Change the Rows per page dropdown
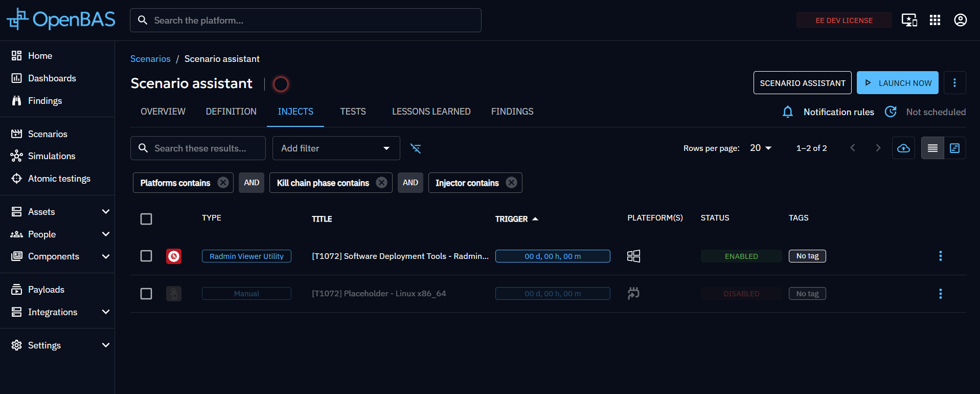980x394 pixels. pyautogui.click(x=760, y=148)
